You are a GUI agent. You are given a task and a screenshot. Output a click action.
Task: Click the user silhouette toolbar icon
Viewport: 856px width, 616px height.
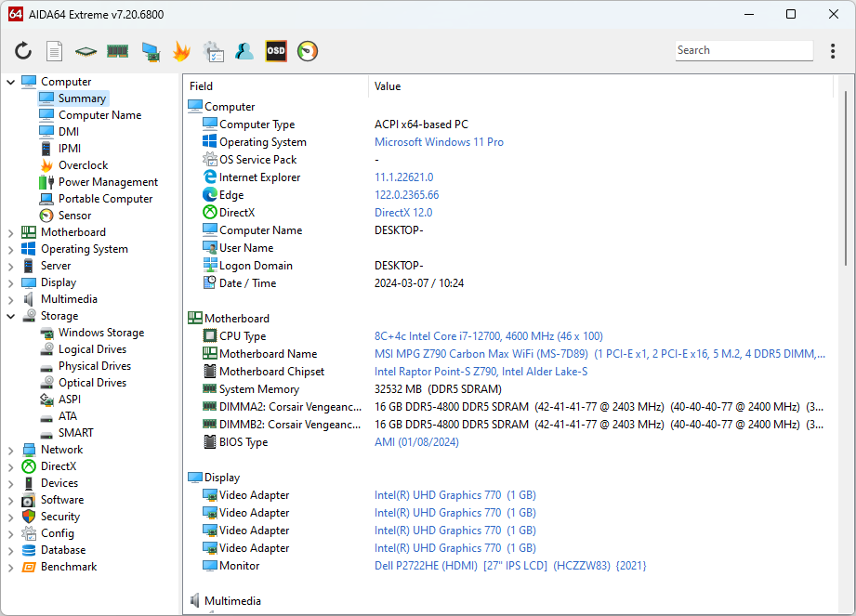244,51
